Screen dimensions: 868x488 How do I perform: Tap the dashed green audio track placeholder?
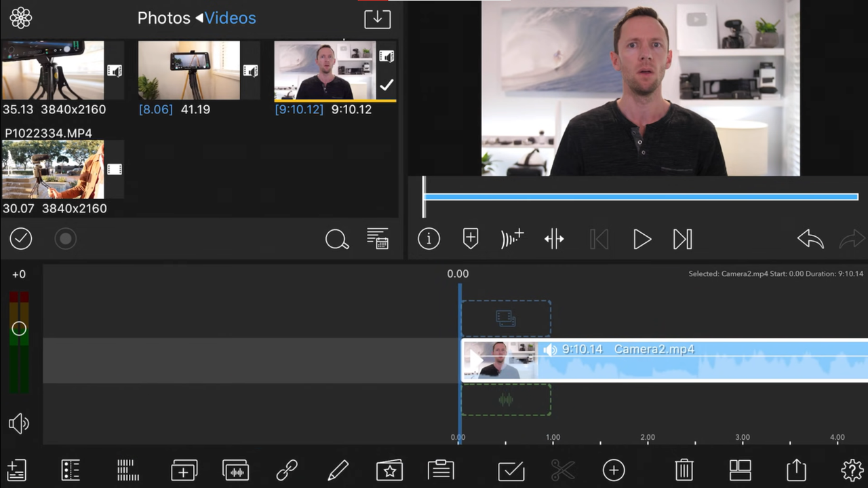pyautogui.click(x=506, y=399)
